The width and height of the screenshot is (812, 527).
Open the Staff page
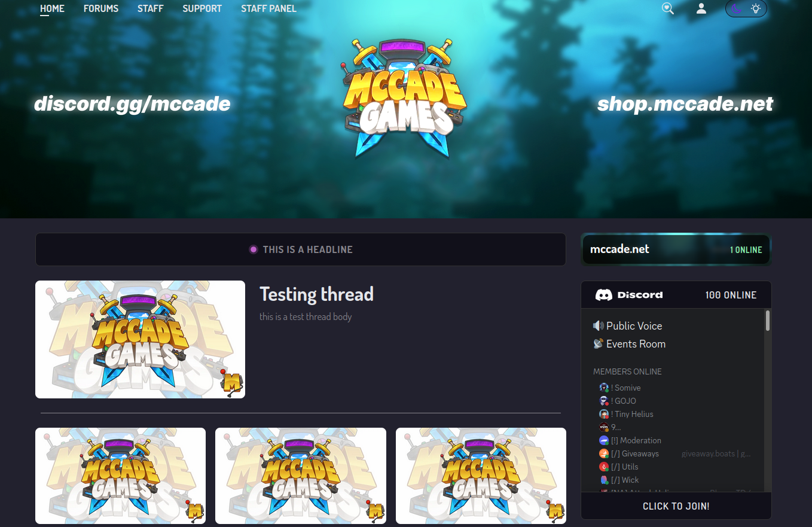[x=150, y=8]
